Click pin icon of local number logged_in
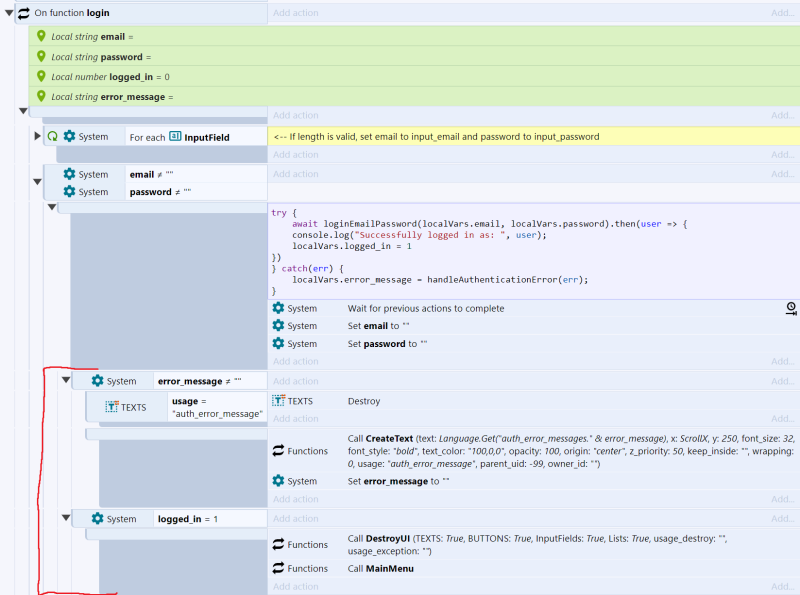The image size is (800, 595). coord(41,77)
